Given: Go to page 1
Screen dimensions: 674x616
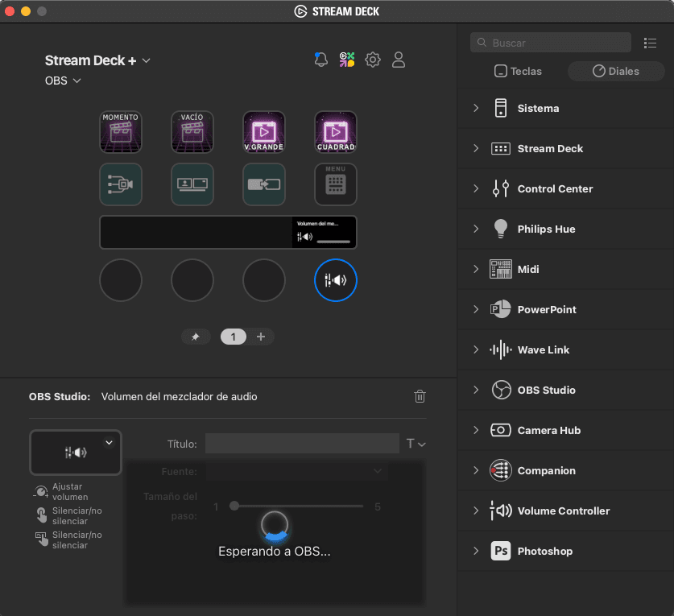Looking at the screenshot, I should tap(234, 337).
